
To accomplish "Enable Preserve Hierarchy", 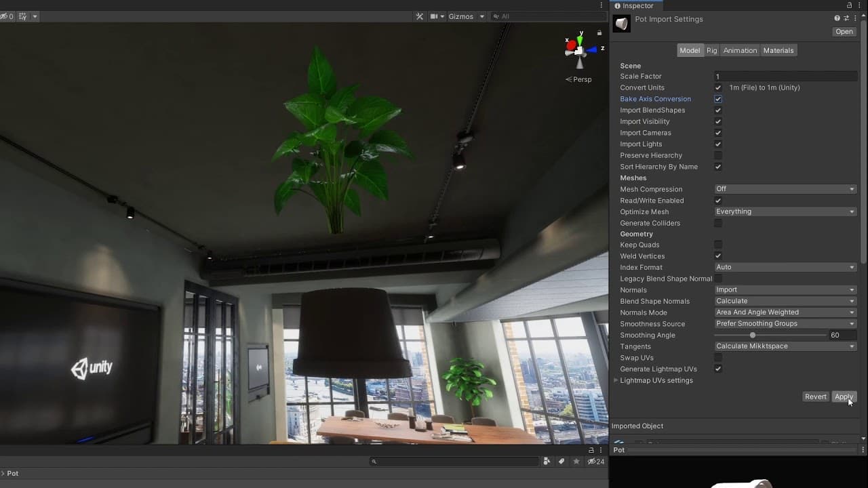I will (x=718, y=155).
